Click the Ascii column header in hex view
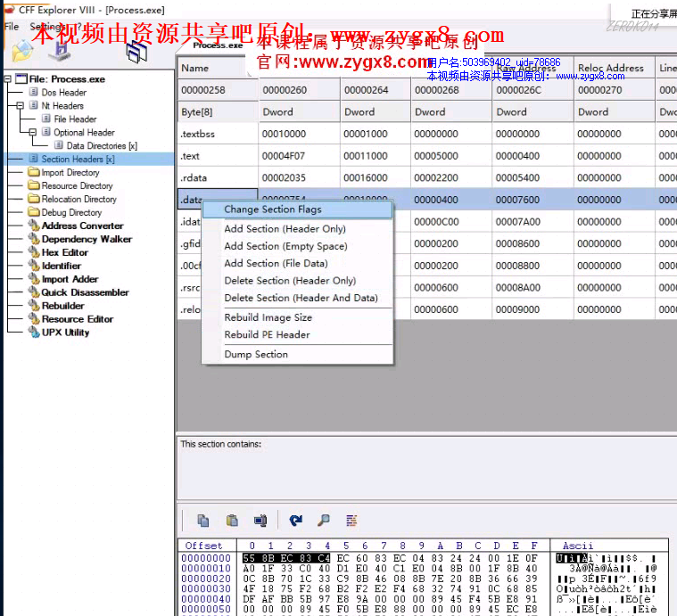The height and width of the screenshot is (616, 677). point(578,546)
